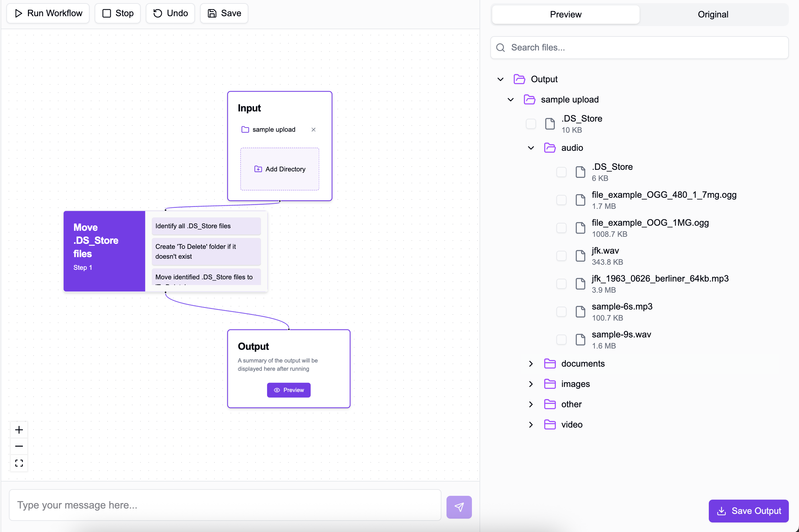The height and width of the screenshot is (532, 799).
Task: Check the 6 KB .DS_Store checkbox in audio
Action: [x=561, y=172]
